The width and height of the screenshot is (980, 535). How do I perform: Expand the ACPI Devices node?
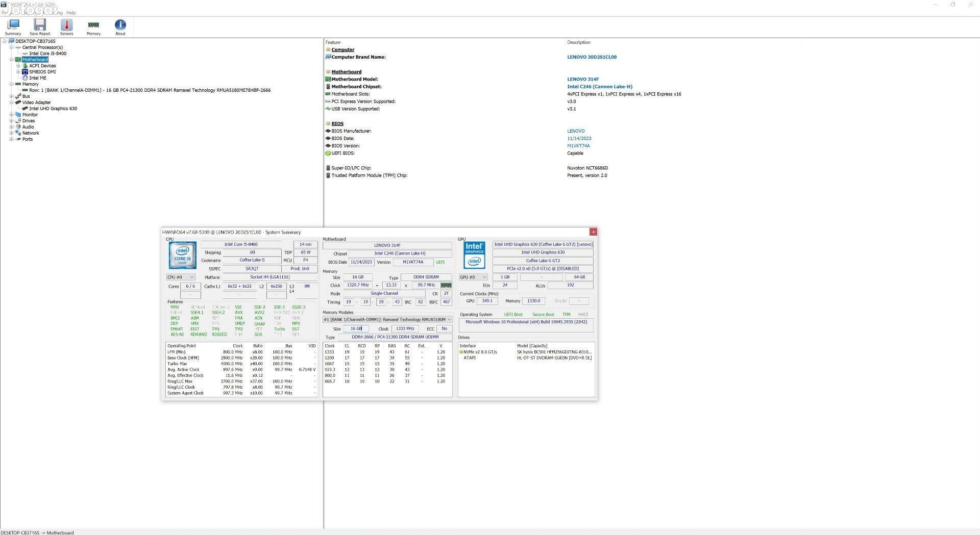18,66
